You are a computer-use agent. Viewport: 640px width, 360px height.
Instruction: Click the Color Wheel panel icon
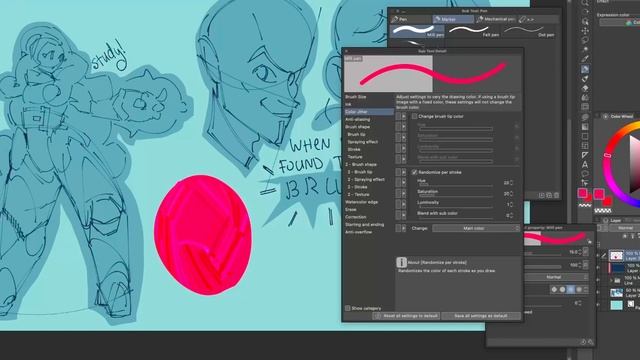[x=605, y=116]
